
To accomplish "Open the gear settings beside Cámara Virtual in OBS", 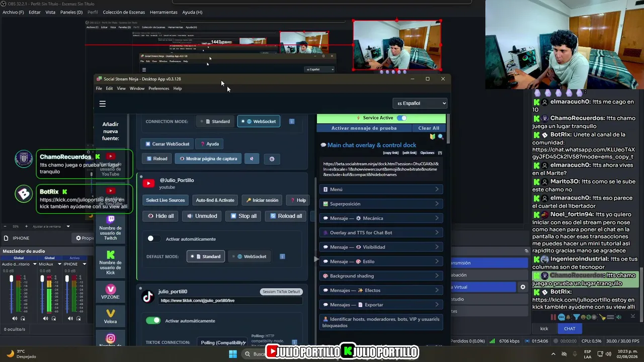I will [523, 287].
